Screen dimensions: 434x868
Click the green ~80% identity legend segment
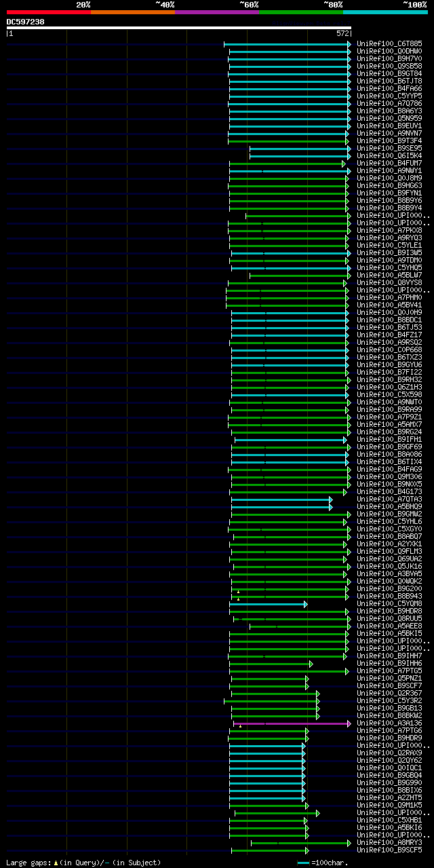tap(301, 12)
